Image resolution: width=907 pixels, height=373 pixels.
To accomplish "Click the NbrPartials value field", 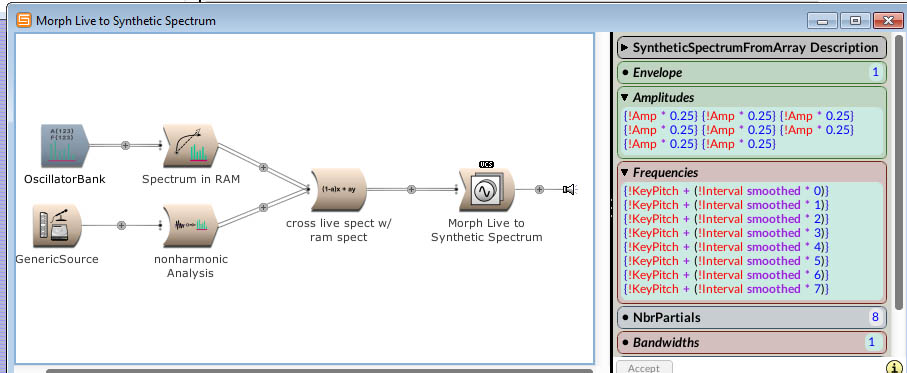I will click(875, 317).
